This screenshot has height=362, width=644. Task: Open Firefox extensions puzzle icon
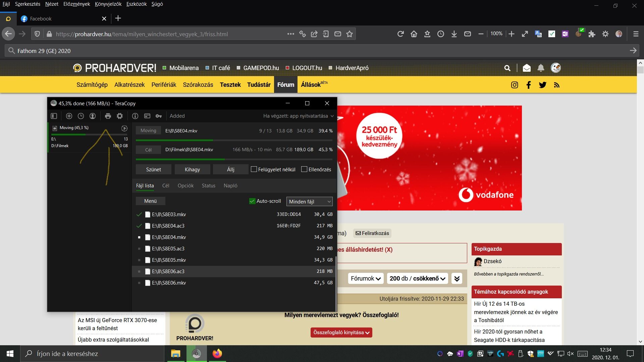click(x=592, y=34)
